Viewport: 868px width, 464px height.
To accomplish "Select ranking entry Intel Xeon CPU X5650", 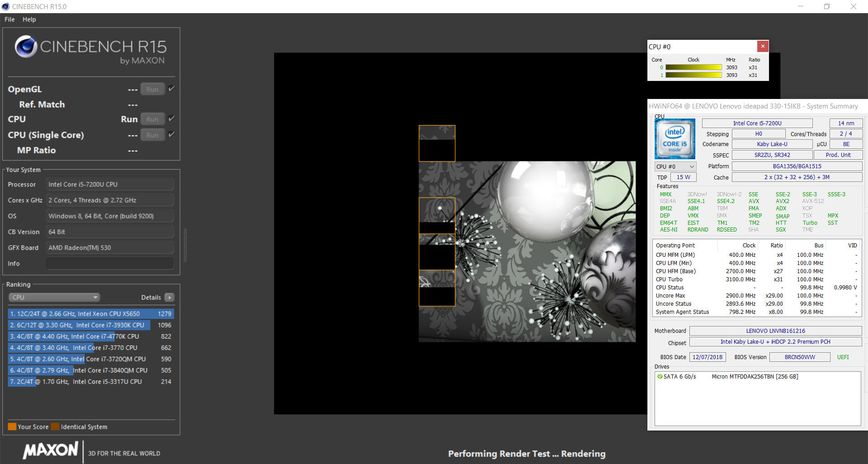I will 91,313.
